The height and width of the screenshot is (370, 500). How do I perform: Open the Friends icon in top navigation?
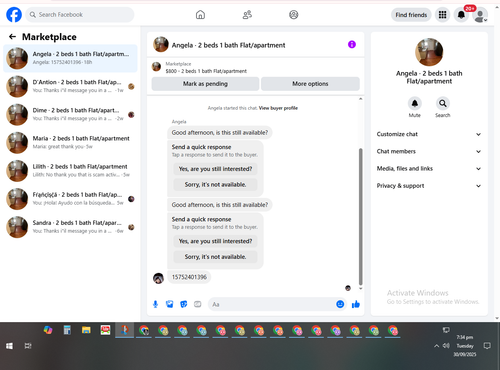[247, 15]
